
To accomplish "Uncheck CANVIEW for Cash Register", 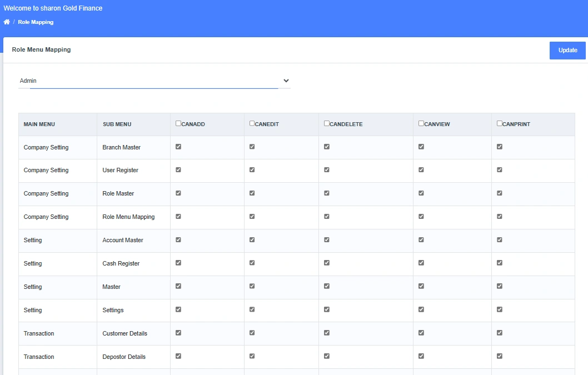I will 421,263.
